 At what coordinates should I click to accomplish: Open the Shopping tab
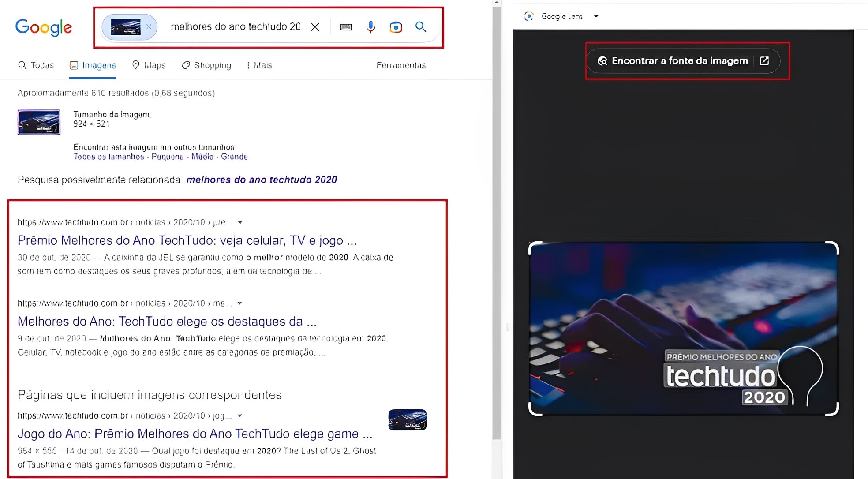click(x=206, y=65)
